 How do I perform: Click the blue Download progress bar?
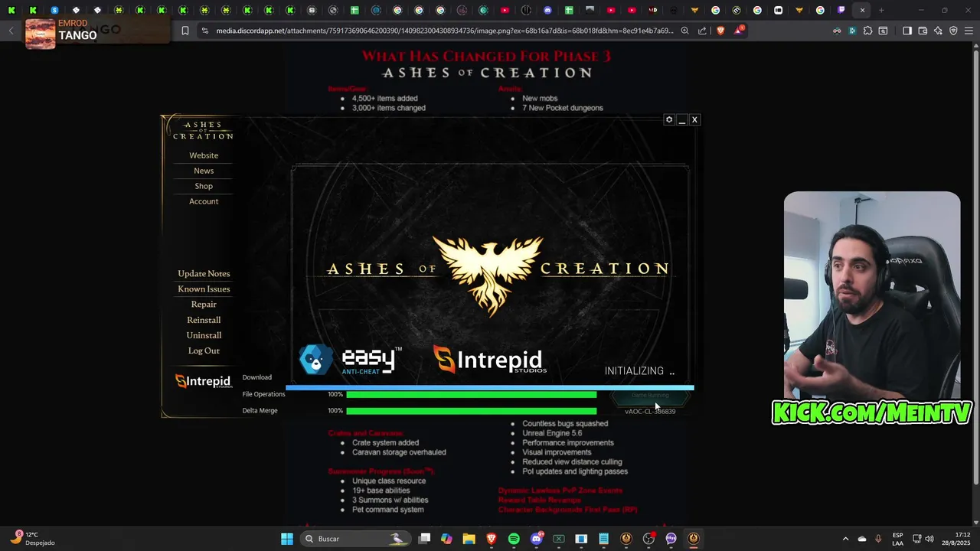[x=490, y=388]
